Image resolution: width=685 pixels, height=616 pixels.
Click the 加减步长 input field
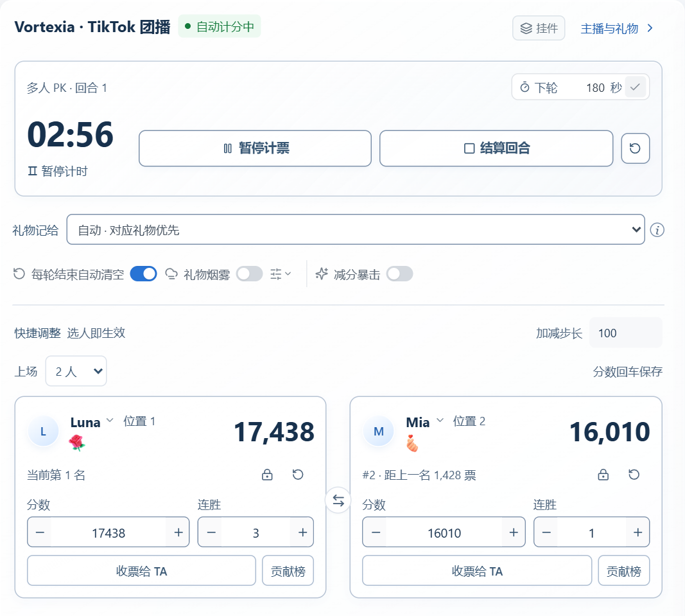coord(625,333)
